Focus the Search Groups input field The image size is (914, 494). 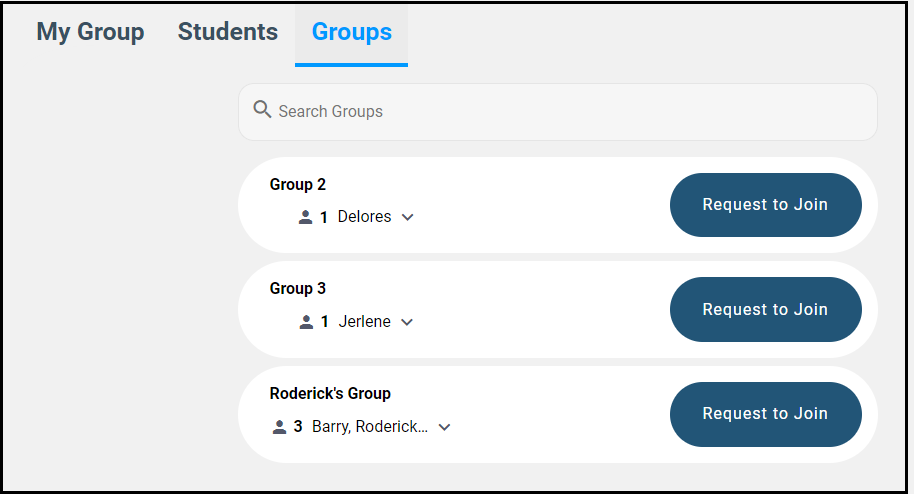570,111
